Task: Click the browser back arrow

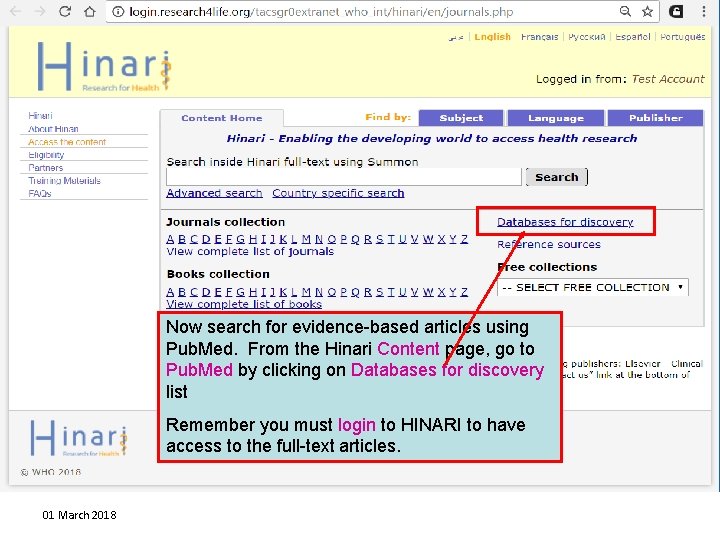Action: (15, 11)
